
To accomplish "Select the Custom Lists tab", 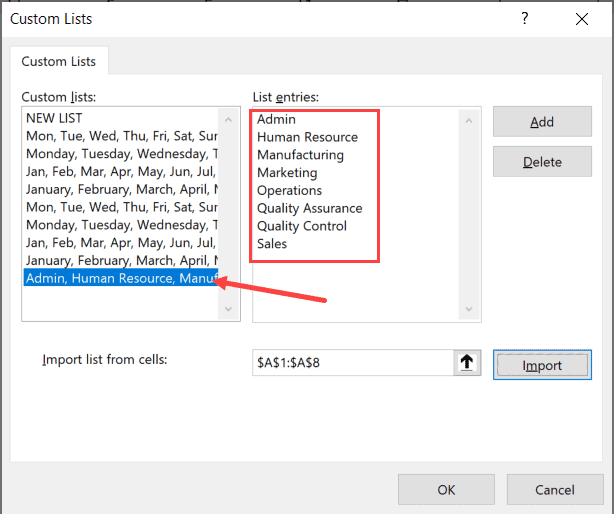I will (x=59, y=61).
